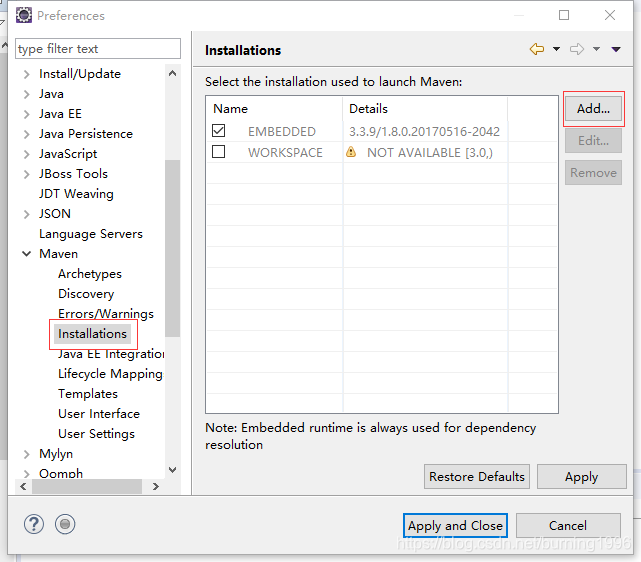The width and height of the screenshot is (641, 562).
Task: Open Lifecycle Mapping preferences page
Action: (110, 374)
